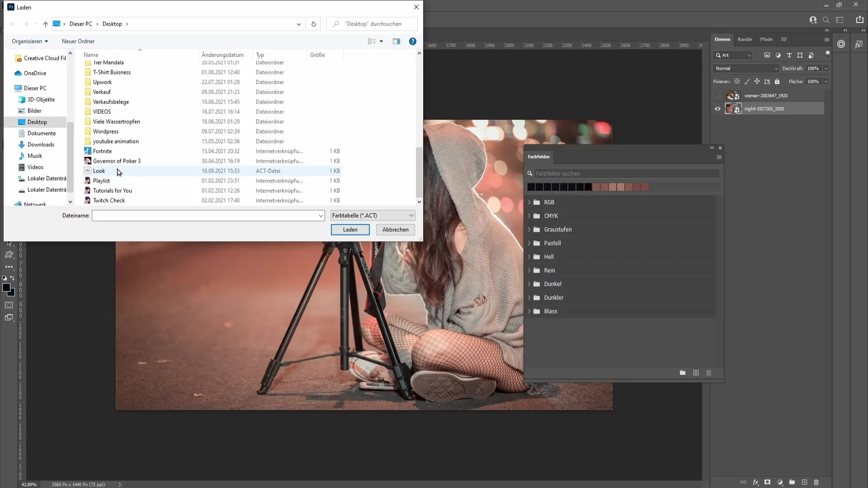The image size is (868, 488).
Task: Add layer style fx at Layers bottom
Action: 755,482
